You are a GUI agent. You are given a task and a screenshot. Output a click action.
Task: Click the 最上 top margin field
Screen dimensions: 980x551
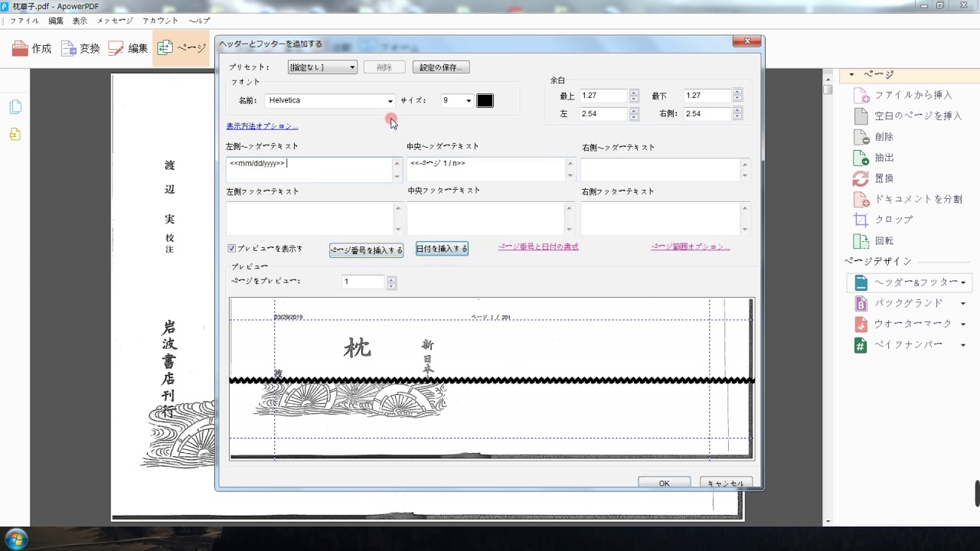pyautogui.click(x=603, y=96)
